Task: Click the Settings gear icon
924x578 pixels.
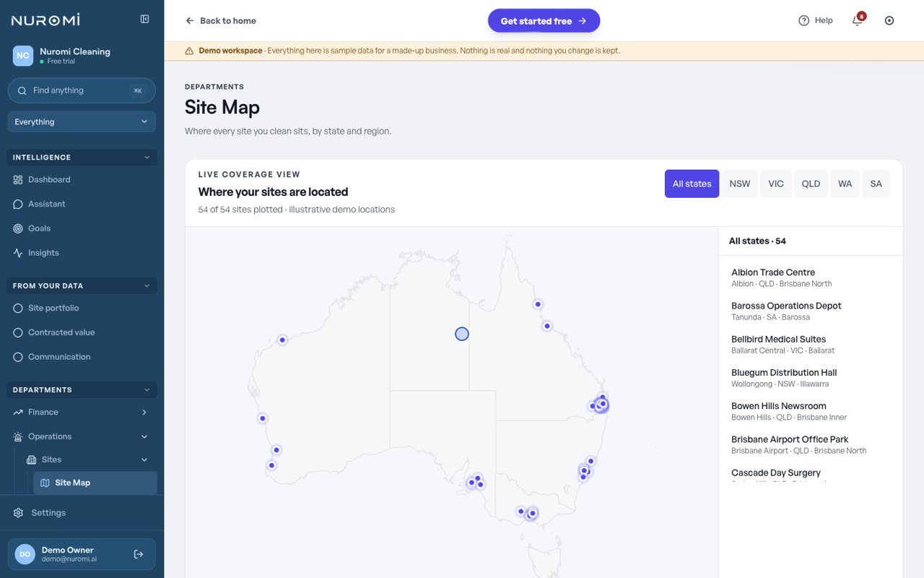Action: (18, 513)
